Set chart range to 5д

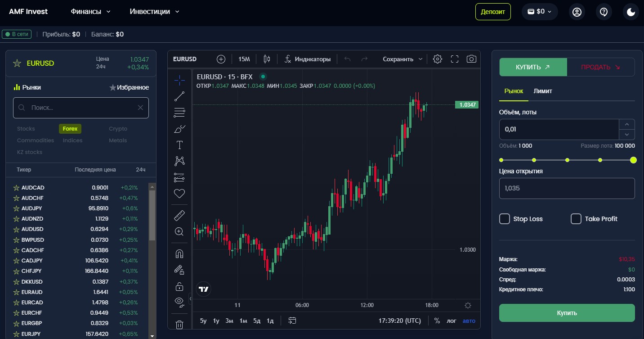tap(257, 321)
